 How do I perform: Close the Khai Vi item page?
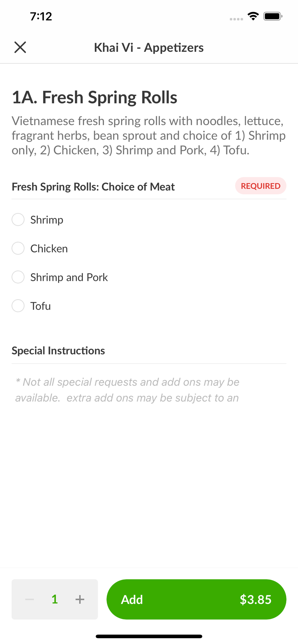[20, 47]
